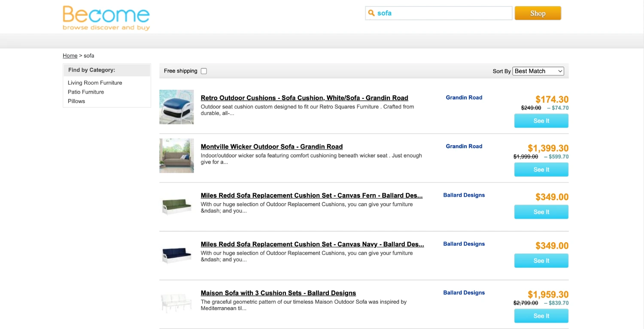Click See It for Maison Sofa
644x329 pixels.
pos(541,316)
